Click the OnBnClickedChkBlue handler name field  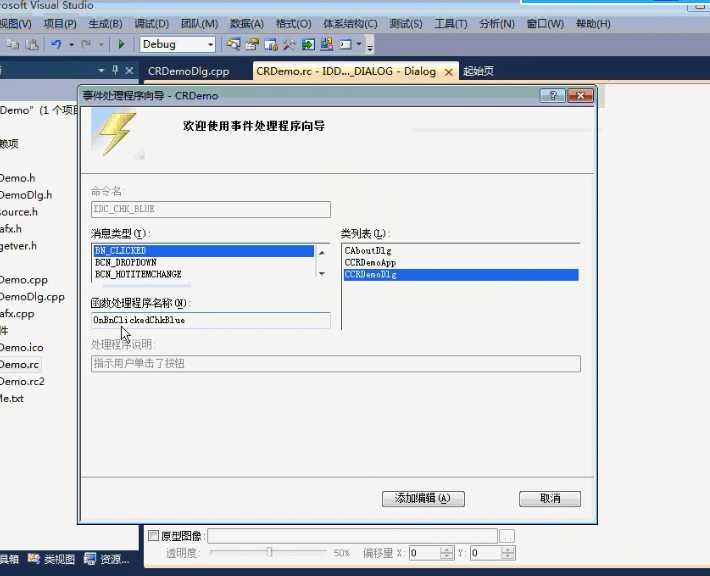click(x=211, y=320)
